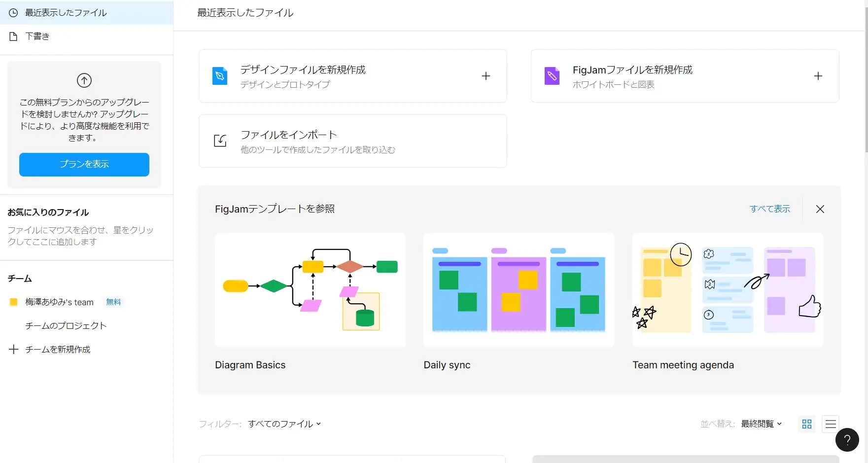Click the document icon beside 下書き
The image size is (868, 463).
tap(13, 36)
